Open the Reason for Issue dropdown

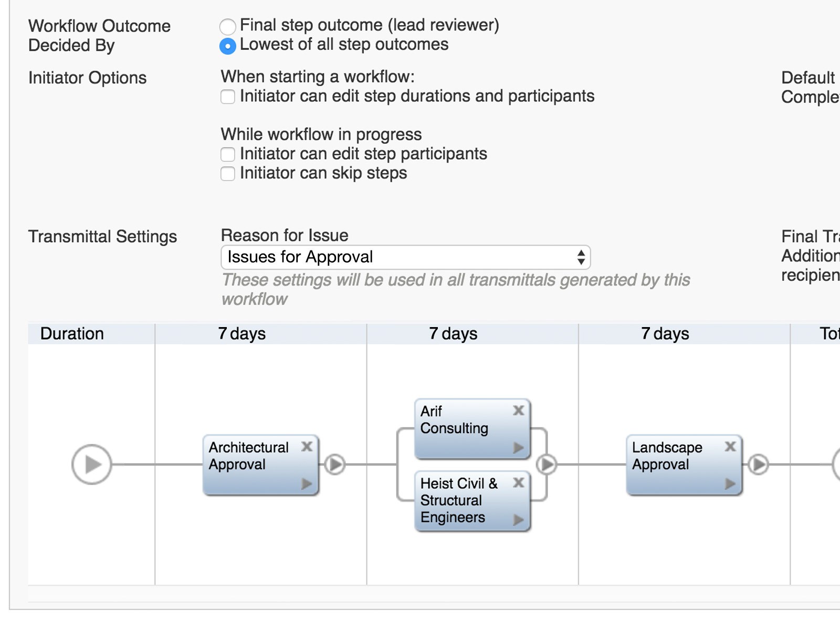coord(405,257)
